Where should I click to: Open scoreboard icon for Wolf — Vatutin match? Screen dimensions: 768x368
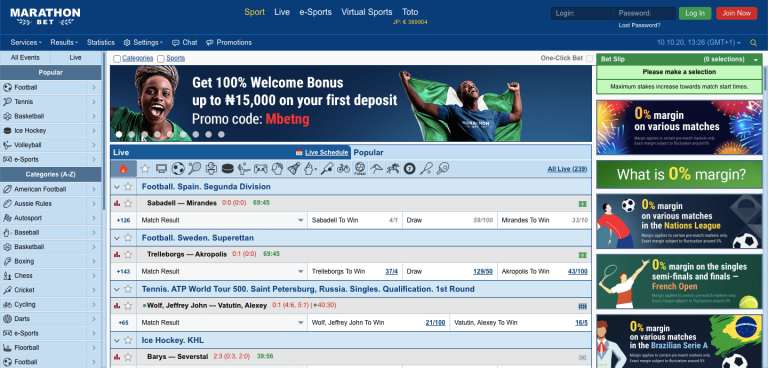point(582,306)
